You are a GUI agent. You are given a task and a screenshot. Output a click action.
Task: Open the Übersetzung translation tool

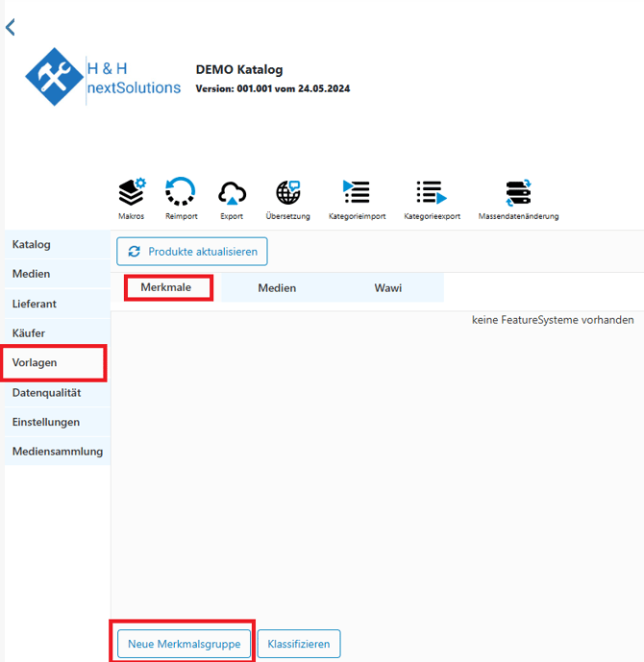[287, 193]
